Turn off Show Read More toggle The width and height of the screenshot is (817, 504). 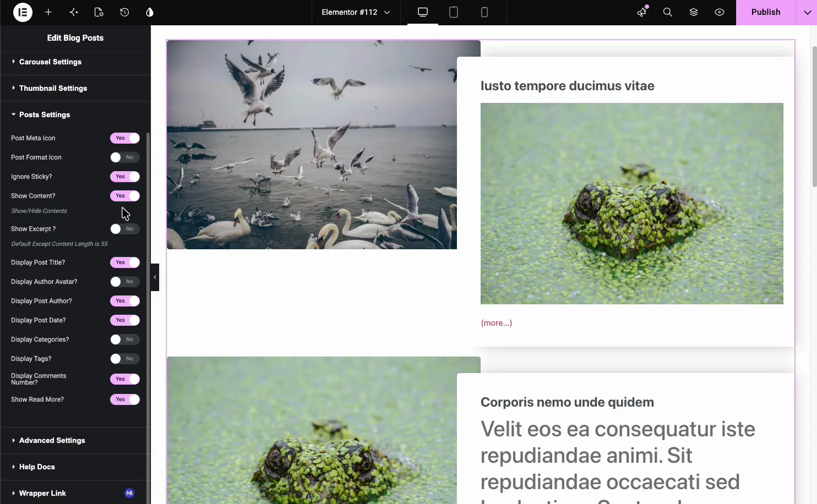tap(125, 399)
